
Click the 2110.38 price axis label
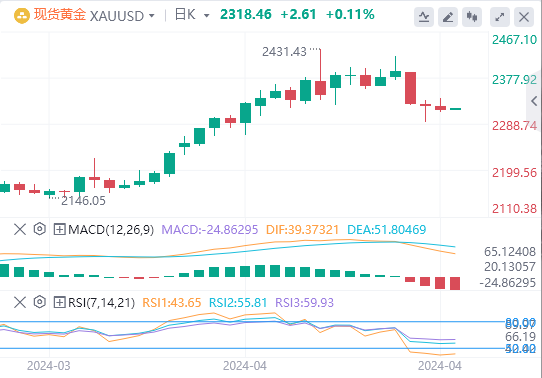[x=514, y=209]
